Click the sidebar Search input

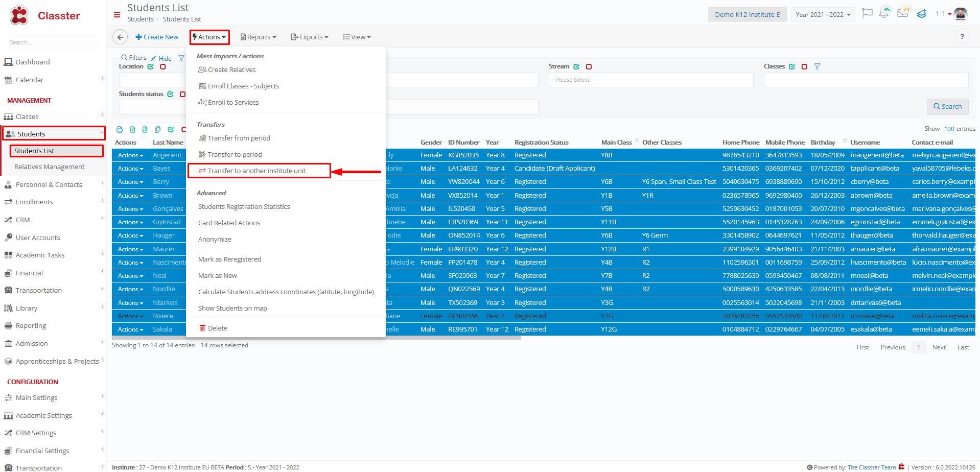[53, 42]
